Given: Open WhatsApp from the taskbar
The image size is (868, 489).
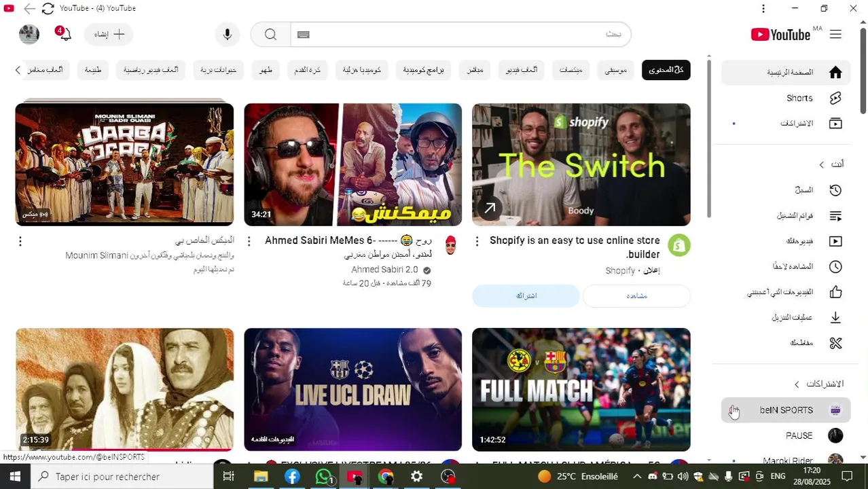Looking at the screenshot, I should click(324, 477).
